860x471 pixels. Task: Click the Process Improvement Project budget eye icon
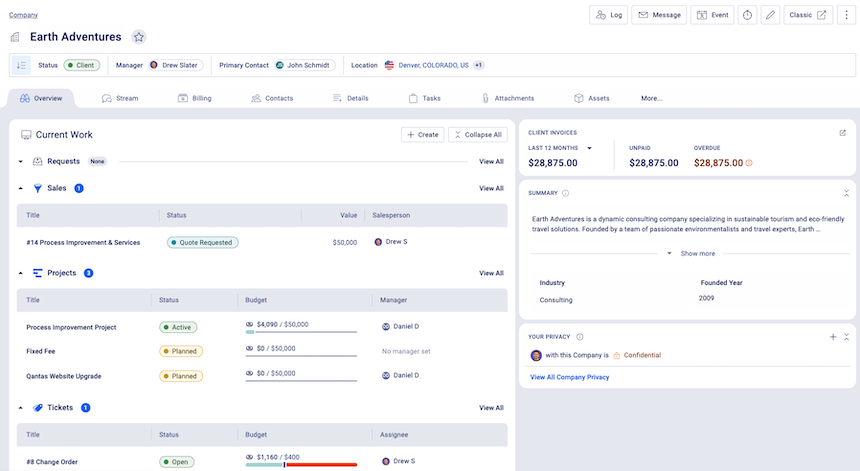pyautogui.click(x=250, y=325)
